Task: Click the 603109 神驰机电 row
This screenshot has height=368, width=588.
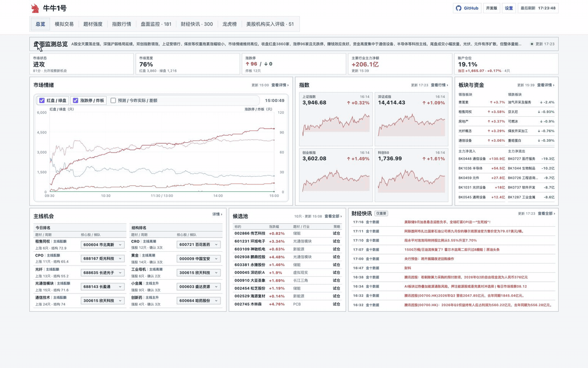Action: tap(287, 249)
